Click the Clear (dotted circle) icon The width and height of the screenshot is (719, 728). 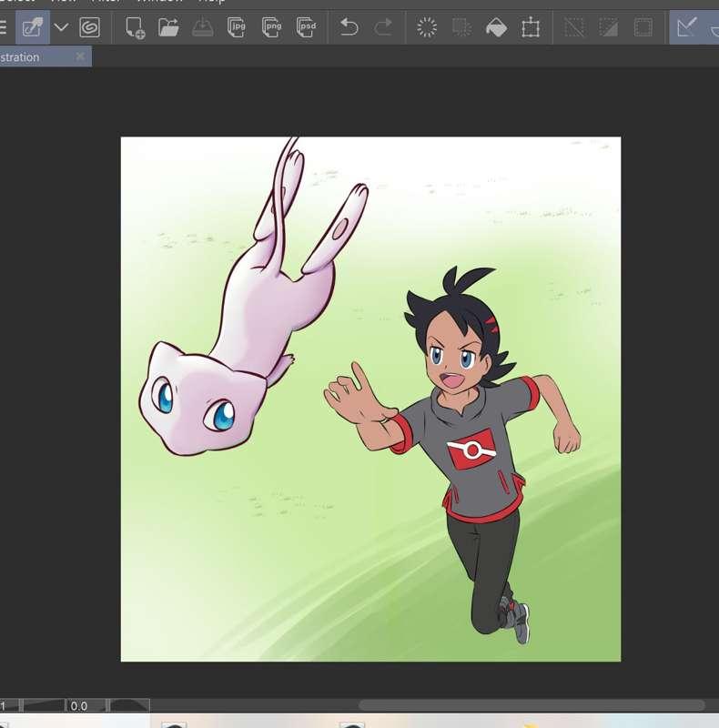click(x=427, y=27)
